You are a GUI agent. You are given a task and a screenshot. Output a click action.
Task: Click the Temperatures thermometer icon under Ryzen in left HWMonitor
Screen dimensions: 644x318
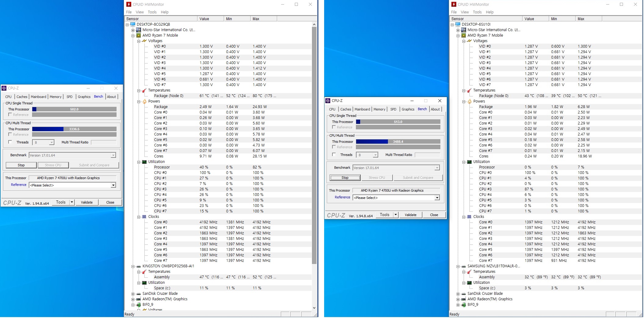[x=144, y=90]
